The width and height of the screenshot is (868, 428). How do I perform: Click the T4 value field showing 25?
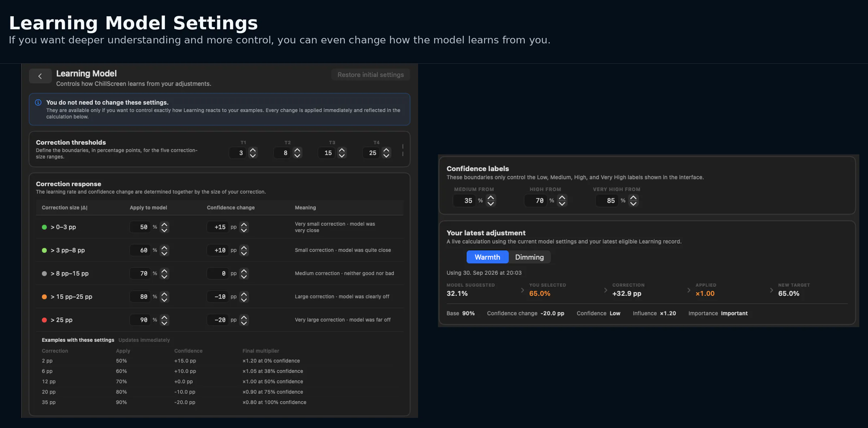click(x=372, y=153)
